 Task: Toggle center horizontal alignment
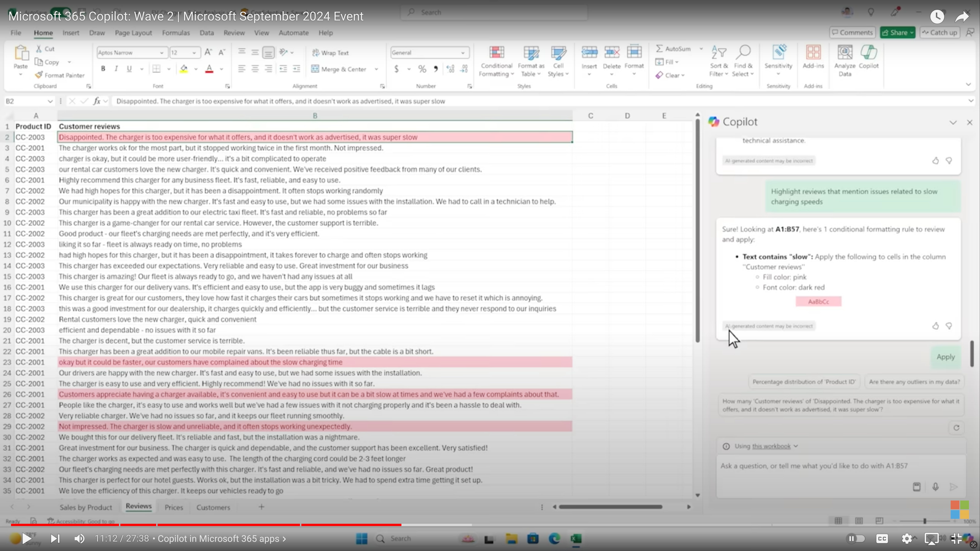255,69
